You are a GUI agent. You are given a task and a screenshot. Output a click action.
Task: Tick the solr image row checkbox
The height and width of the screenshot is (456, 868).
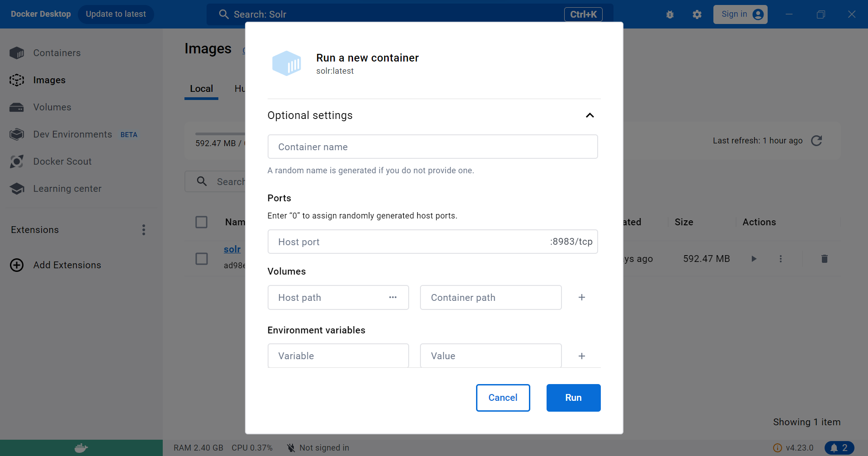tap(201, 259)
